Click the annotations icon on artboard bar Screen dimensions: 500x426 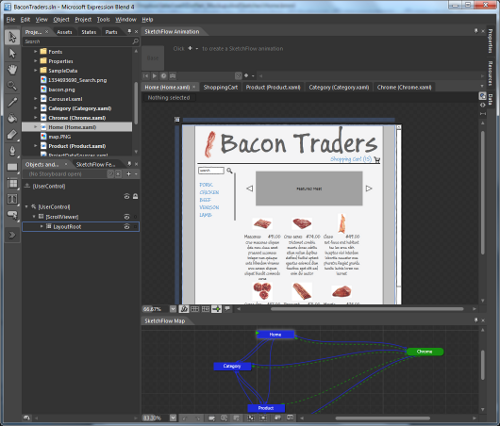tap(228, 309)
